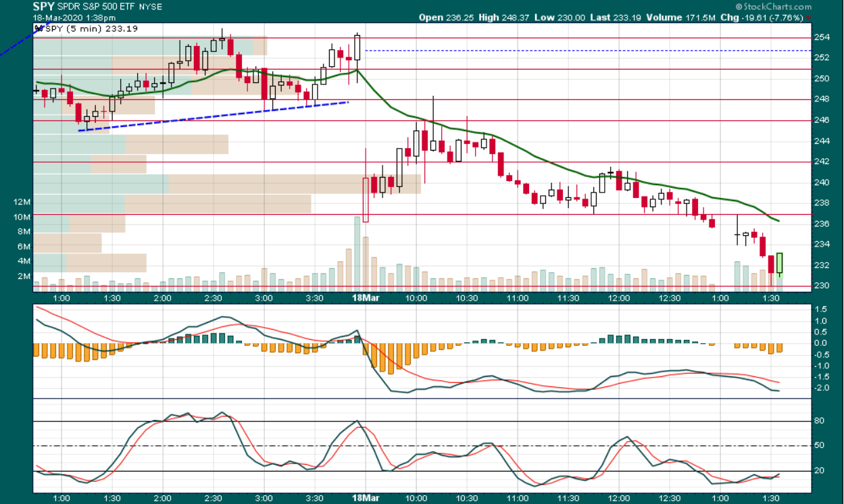
Task: Click the High 248.37 value
Action: pos(503,18)
